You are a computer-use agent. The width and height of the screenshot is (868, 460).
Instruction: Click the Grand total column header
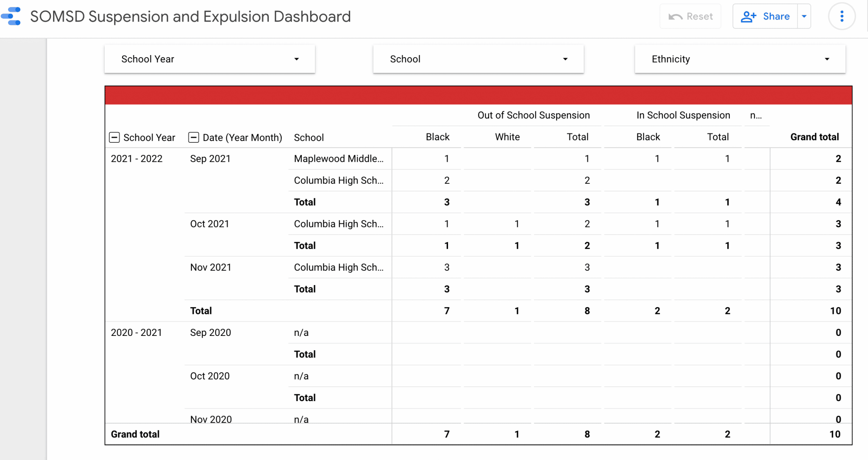[814, 137]
